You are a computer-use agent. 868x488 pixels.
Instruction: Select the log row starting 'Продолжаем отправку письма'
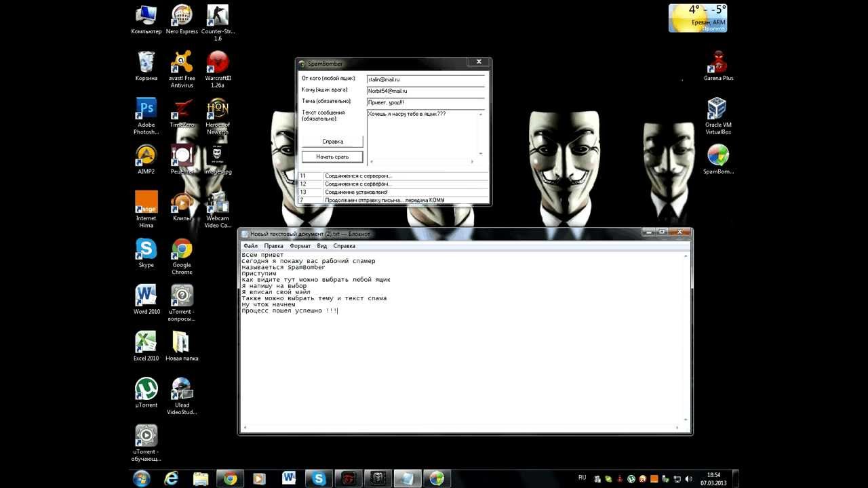393,201
